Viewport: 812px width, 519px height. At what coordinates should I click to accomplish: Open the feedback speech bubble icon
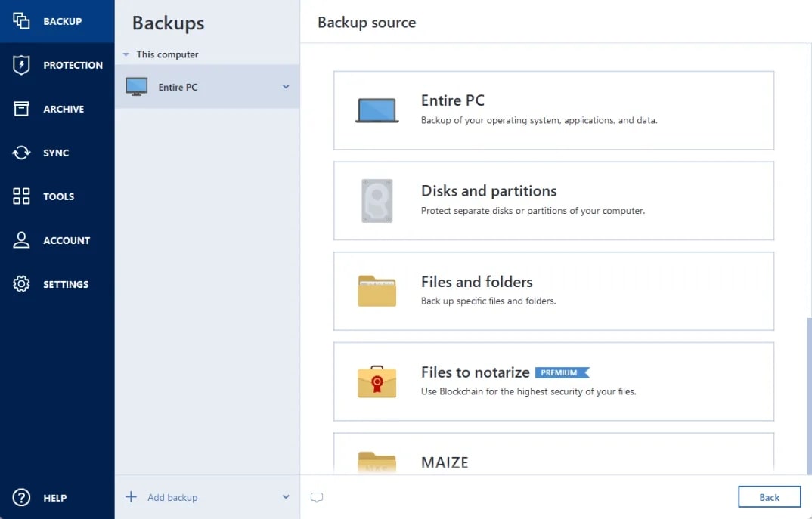317,497
